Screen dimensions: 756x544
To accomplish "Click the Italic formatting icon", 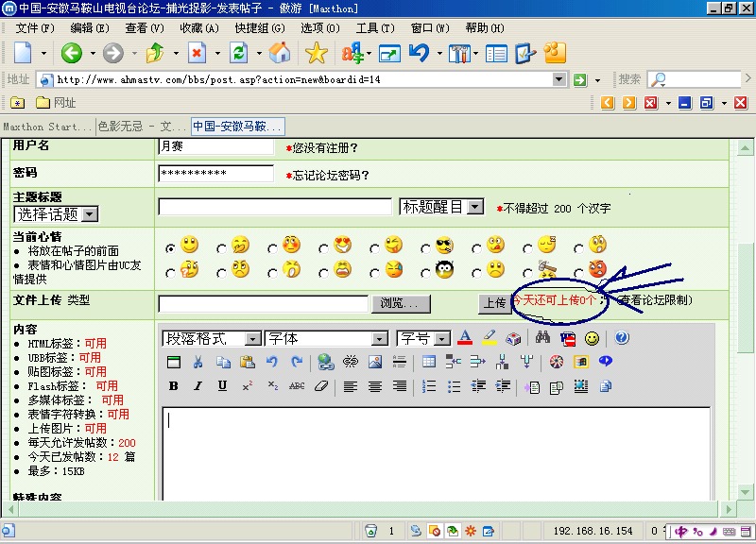I will pos(198,386).
